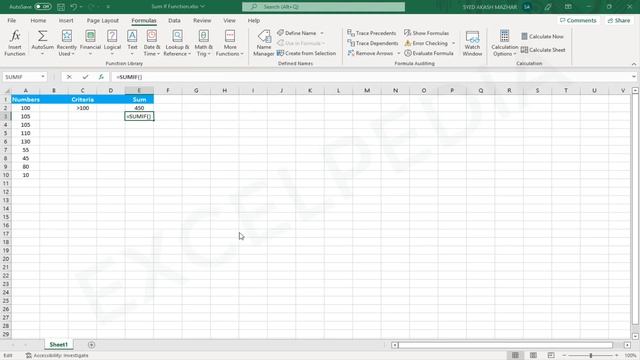Open the Help tab
This screenshot has height=360, width=640.
point(253,20)
